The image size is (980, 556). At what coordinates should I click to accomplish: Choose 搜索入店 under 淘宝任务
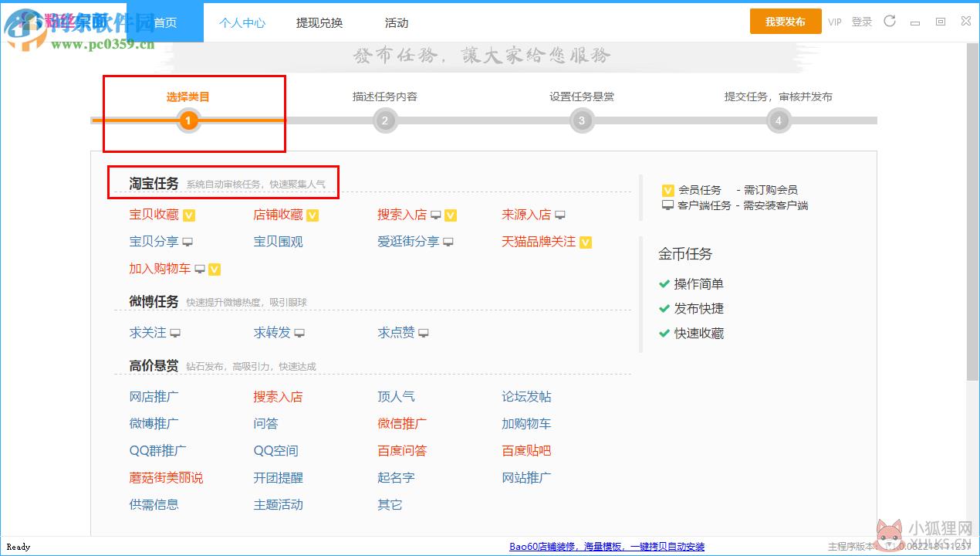point(402,215)
